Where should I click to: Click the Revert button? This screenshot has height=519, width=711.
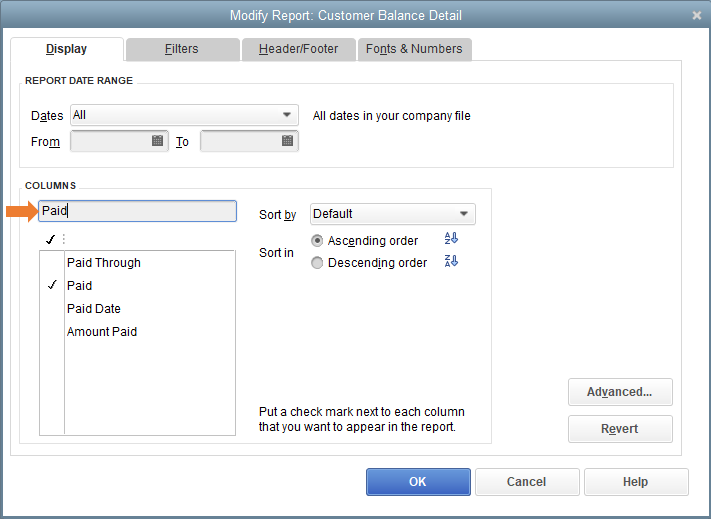[620, 429]
